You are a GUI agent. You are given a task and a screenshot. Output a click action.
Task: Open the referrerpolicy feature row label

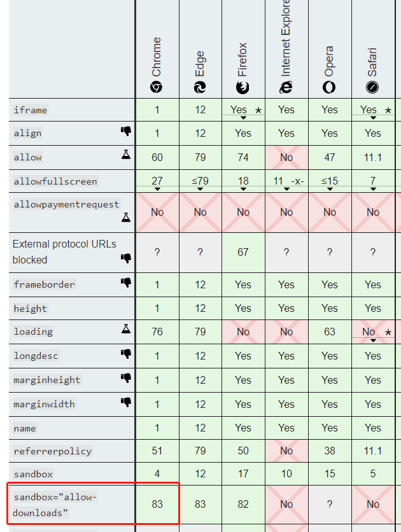(53, 451)
